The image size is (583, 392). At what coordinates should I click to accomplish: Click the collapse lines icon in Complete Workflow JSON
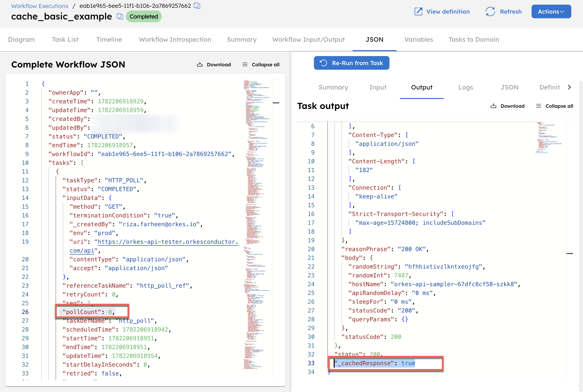[x=245, y=65]
